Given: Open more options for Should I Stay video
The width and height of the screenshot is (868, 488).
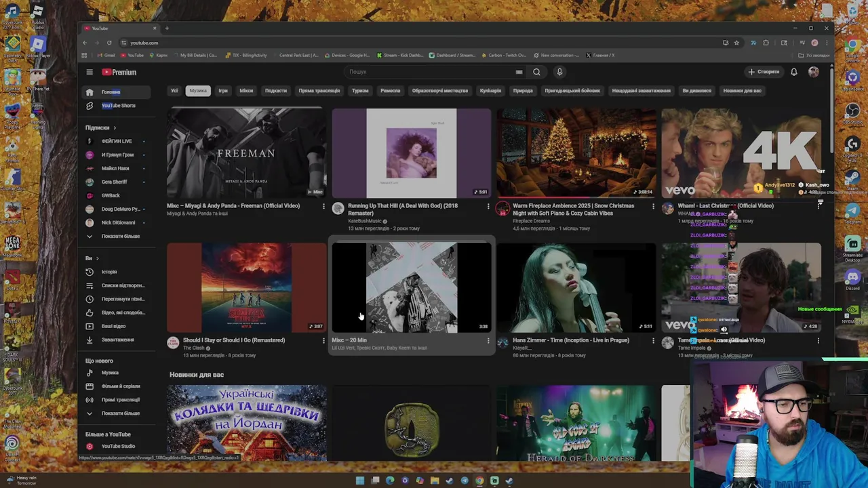Looking at the screenshot, I should [323, 341].
